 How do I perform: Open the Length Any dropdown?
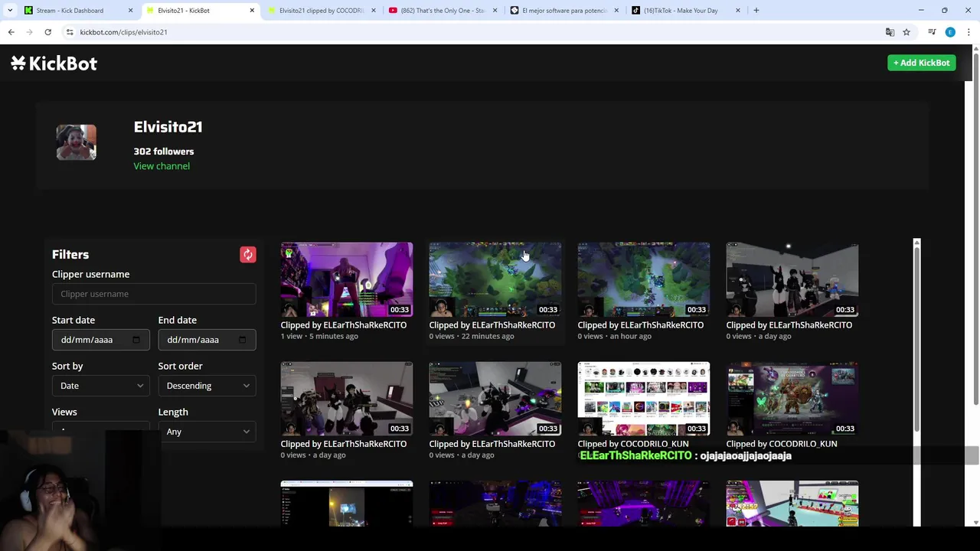tap(207, 432)
